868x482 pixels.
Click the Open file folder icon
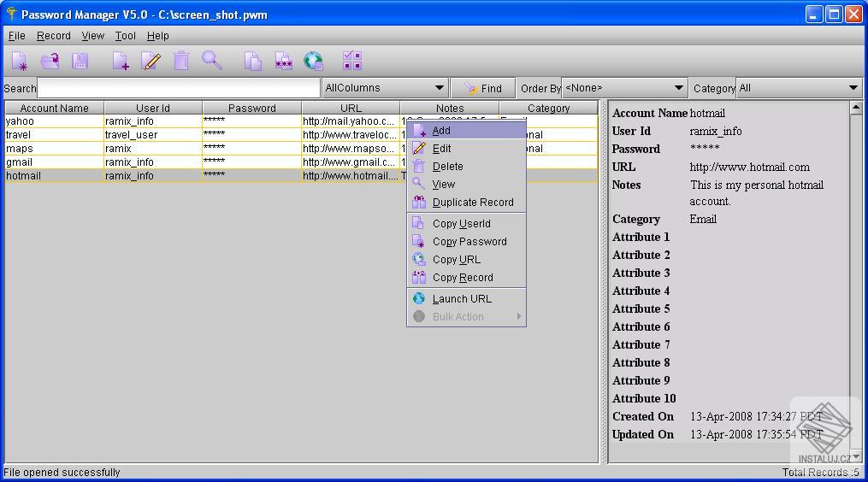click(x=50, y=61)
